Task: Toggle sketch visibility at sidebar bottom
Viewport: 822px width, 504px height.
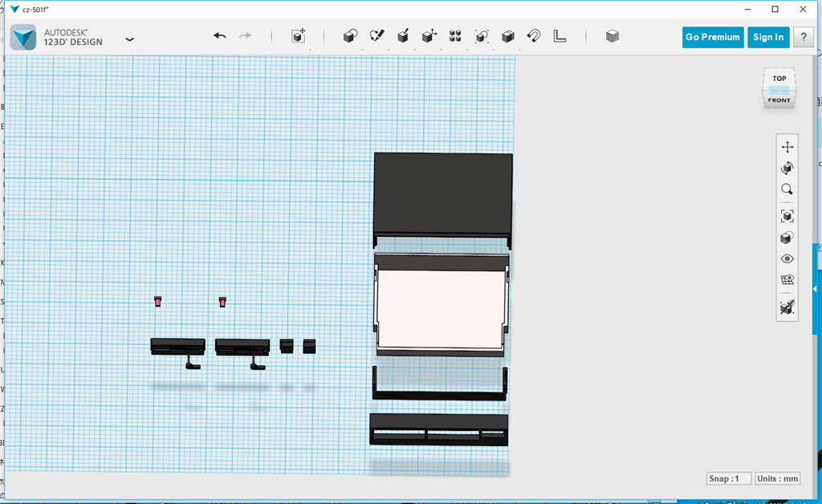Action: [x=787, y=306]
